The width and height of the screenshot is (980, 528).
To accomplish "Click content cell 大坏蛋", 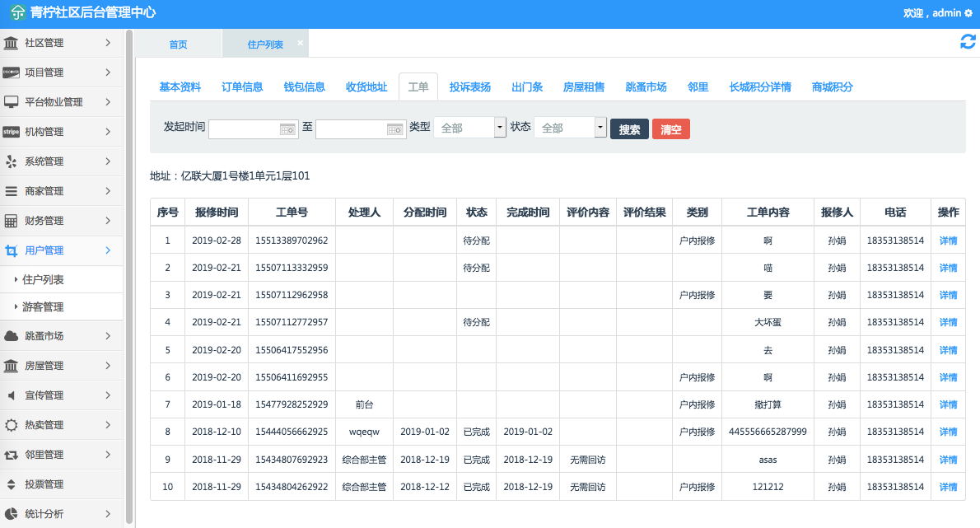I will (768, 322).
